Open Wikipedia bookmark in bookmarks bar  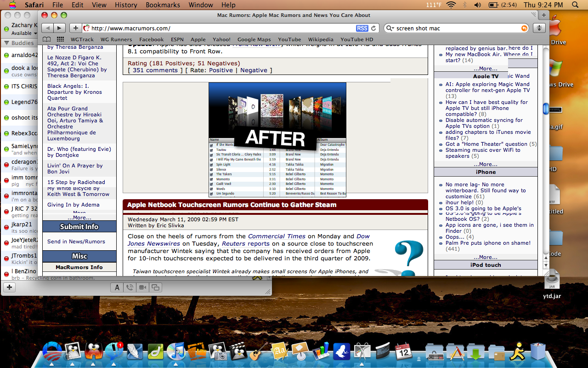point(321,40)
